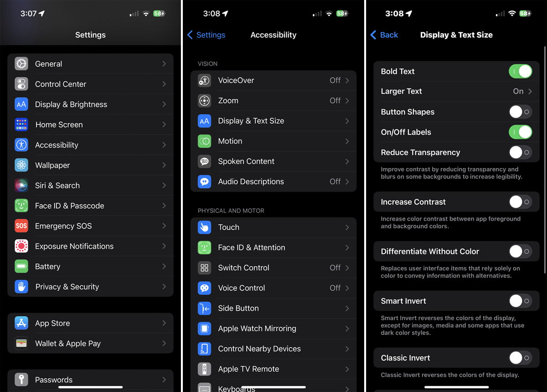The width and height of the screenshot is (547, 392).
Task: Toggle the Button Shapes switch
Action: pos(520,112)
